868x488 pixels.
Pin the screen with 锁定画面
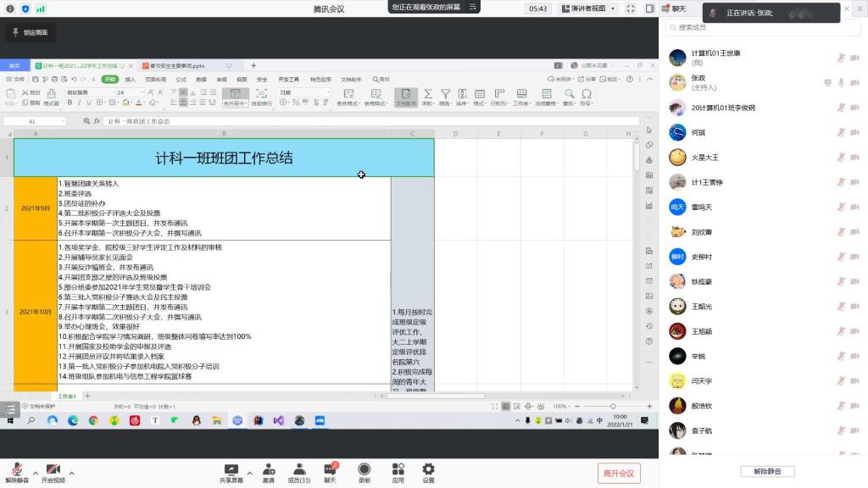click(30, 32)
